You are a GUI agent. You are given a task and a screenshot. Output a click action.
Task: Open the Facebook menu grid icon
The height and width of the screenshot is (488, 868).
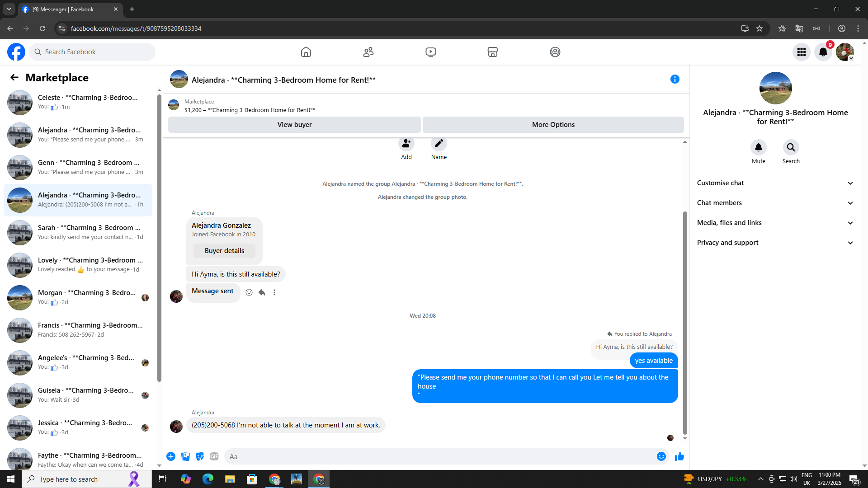[802, 52]
